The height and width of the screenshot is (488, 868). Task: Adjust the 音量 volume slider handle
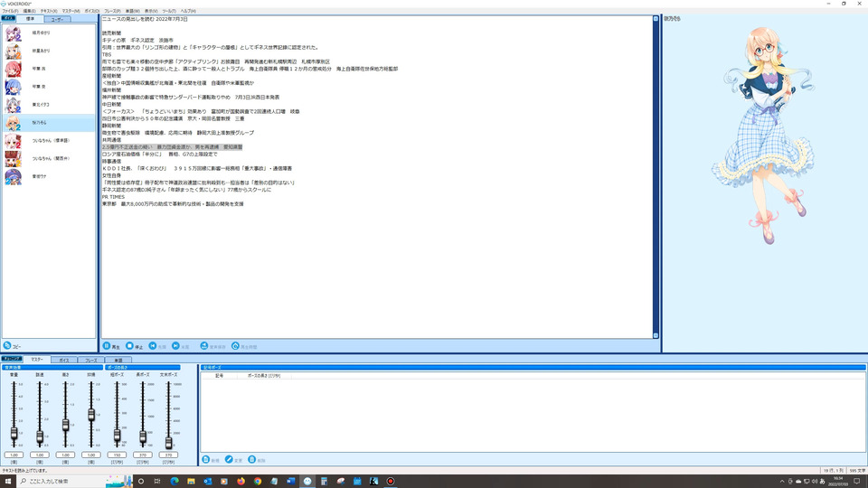coord(14,434)
